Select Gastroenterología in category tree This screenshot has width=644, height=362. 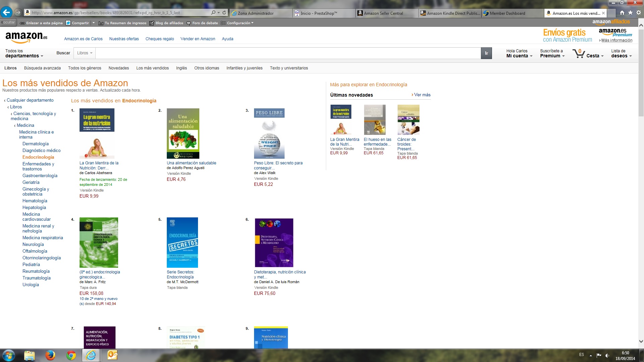tap(40, 176)
